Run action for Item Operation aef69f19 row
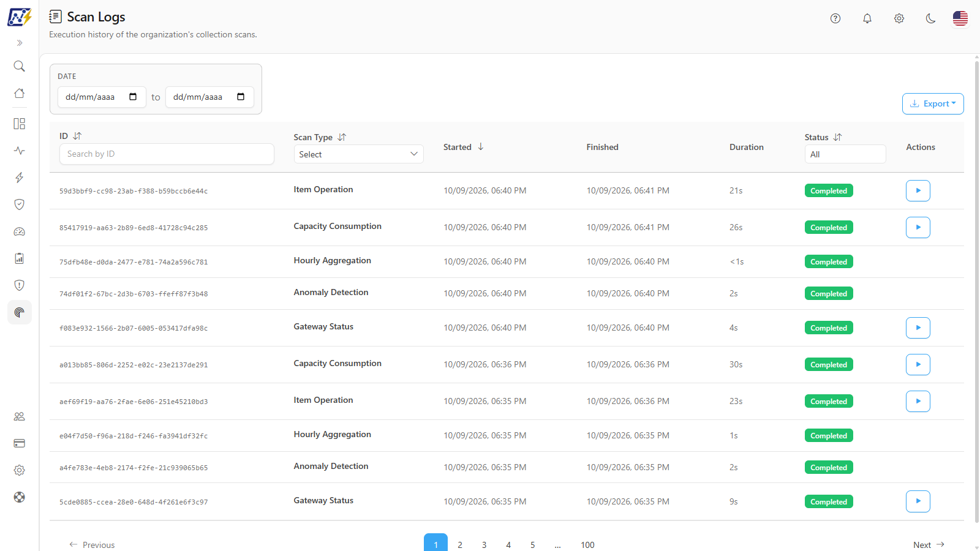The height and width of the screenshot is (551, 980). click(x=918, y=402)
